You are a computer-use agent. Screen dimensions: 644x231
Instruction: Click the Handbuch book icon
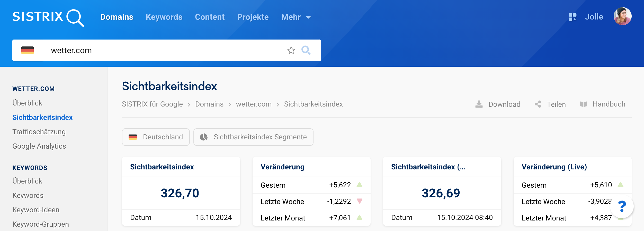584,104
